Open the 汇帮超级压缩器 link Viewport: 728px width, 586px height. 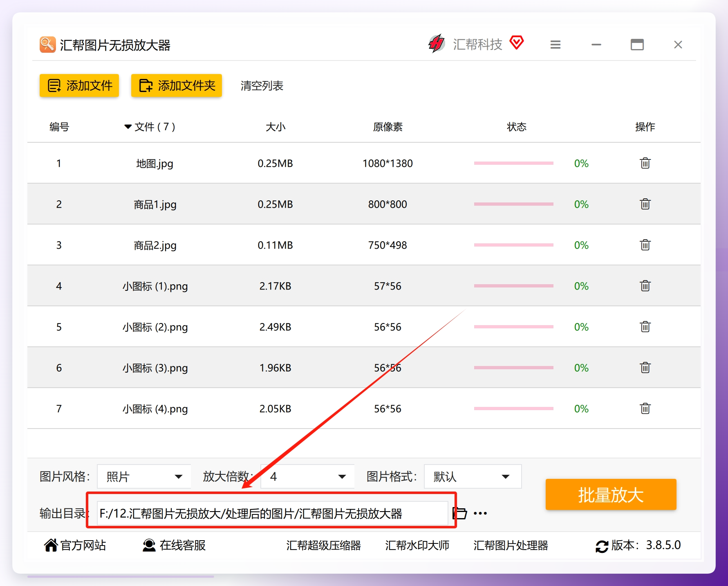pyautogui.click(x=323, y=546)
